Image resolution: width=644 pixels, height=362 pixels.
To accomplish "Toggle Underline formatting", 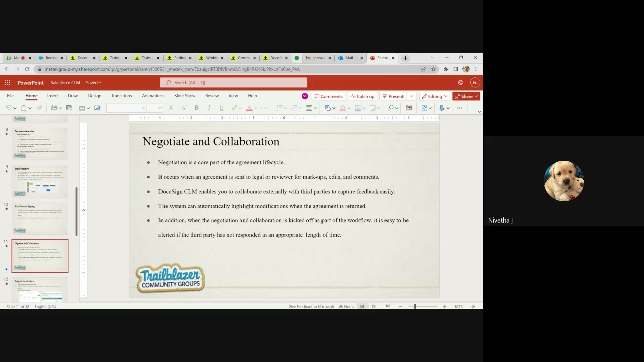I will coord(221,108).
